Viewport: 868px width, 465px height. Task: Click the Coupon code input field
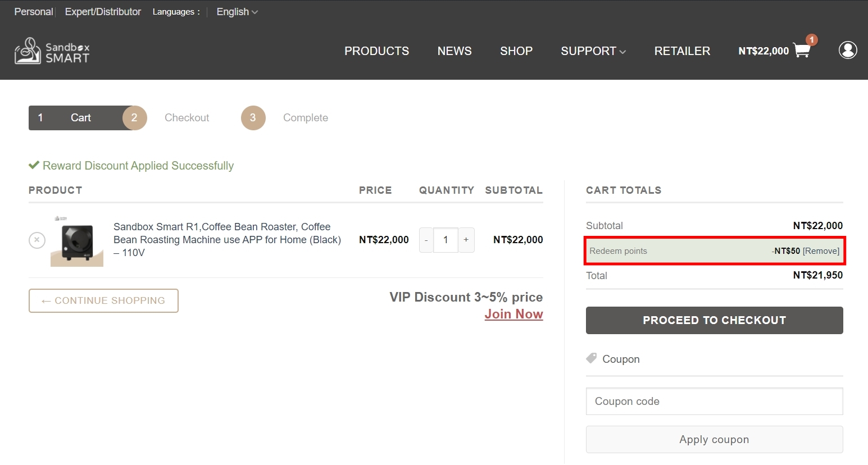click(x=715, y=402)
